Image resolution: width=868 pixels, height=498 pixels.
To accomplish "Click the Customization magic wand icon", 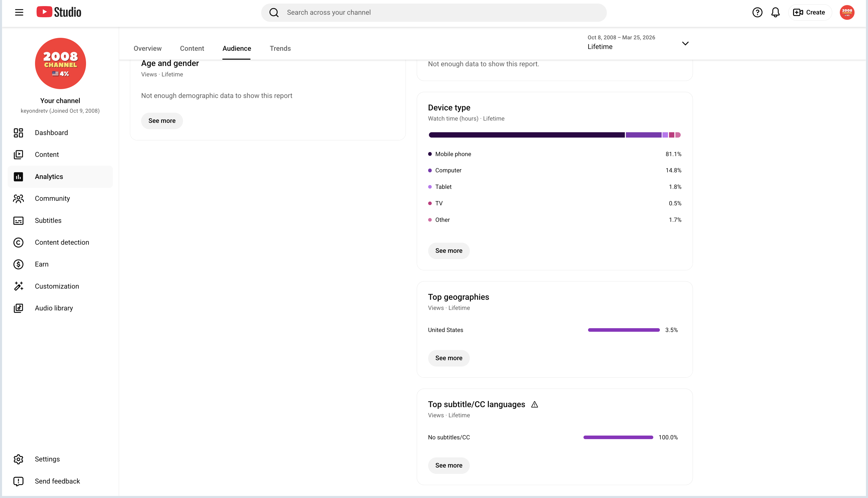I will pos(19,286).
